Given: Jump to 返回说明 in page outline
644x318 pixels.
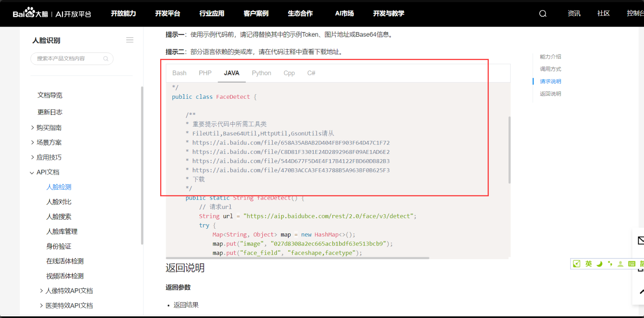Looking at the screenshot, I should tap(551, 94).
